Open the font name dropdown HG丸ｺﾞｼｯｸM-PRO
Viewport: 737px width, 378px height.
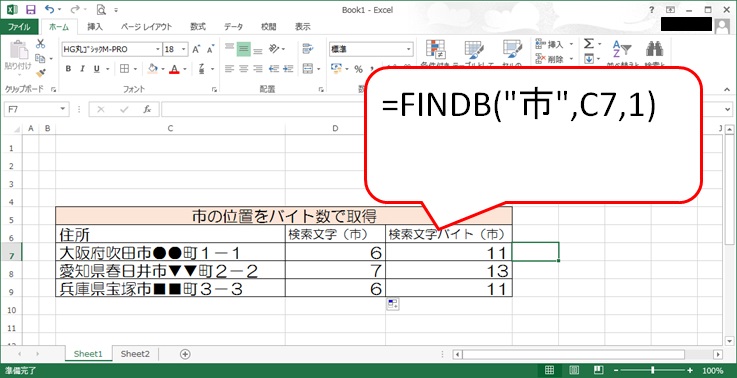158,49
